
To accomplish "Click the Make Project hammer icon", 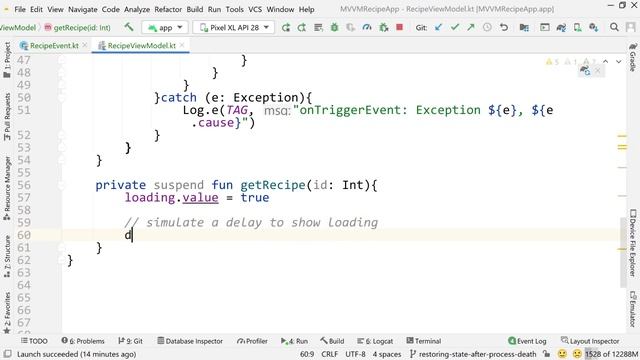I will click(x=129, y=27).
